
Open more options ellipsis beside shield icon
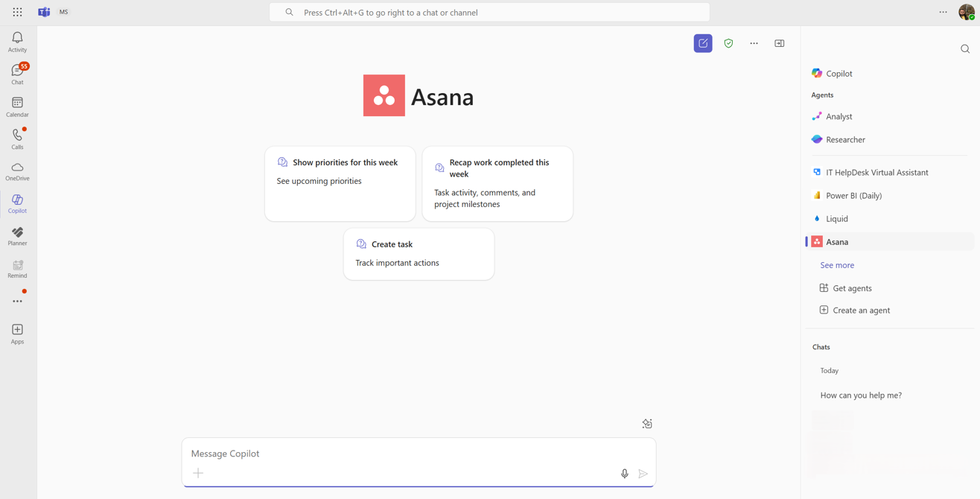point(754,43)
